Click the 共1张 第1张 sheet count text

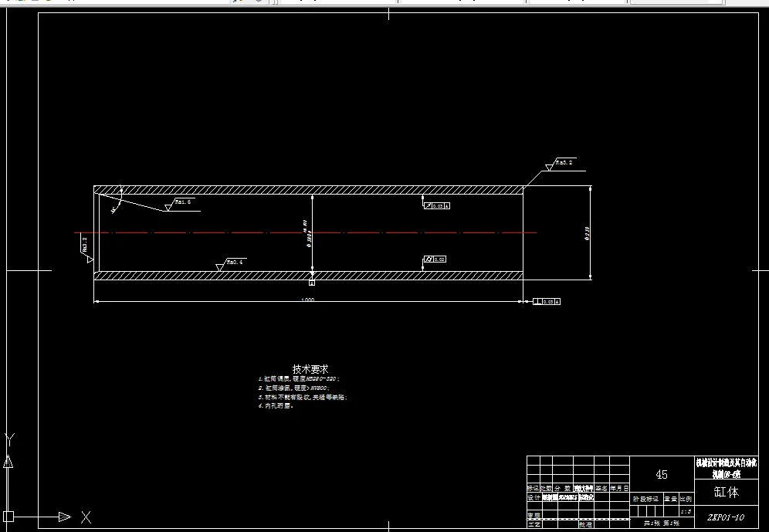(662, 524)
